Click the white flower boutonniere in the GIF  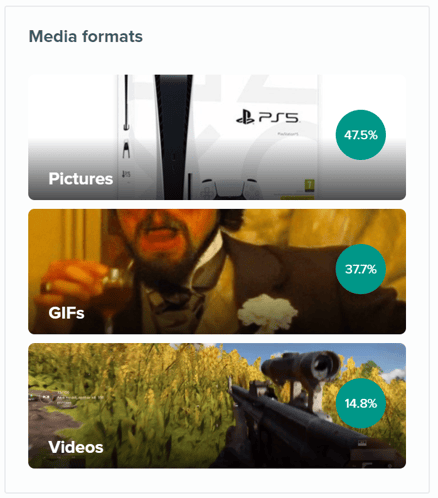coord(268,313)
